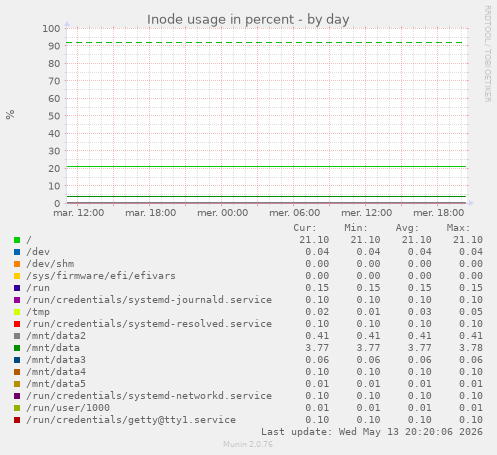Viewport: 497px width, 455px height.
Task: Click the % y-axis unit label
Action: 10,115
